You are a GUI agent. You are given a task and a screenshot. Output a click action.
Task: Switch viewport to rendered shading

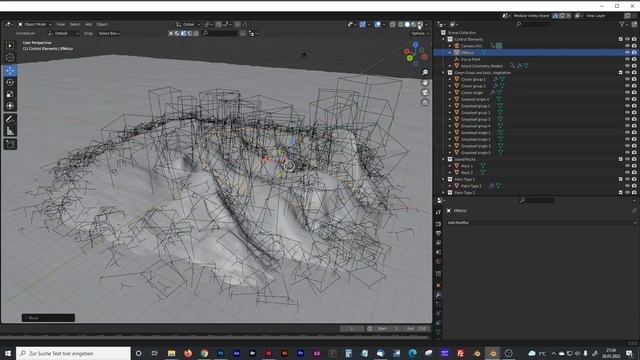tap(420, 24)
